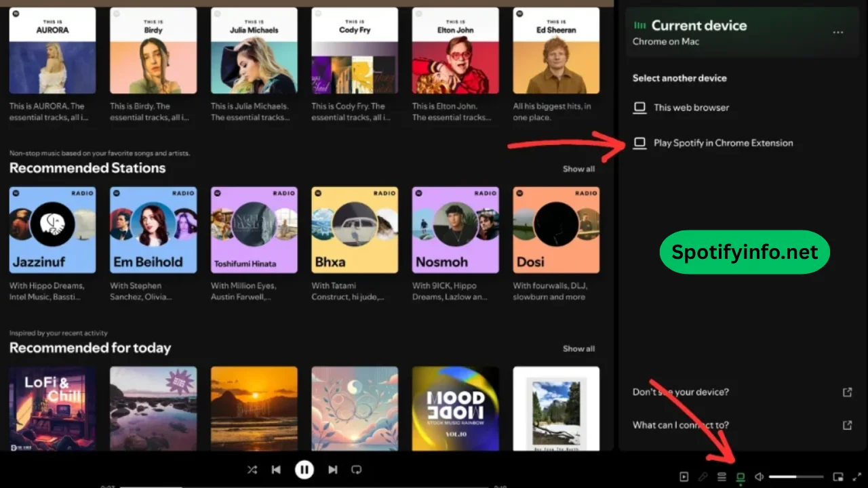
Task: Click 'With Stephen Sanchez, Olivia' description
Action: [x=140, y=291]
